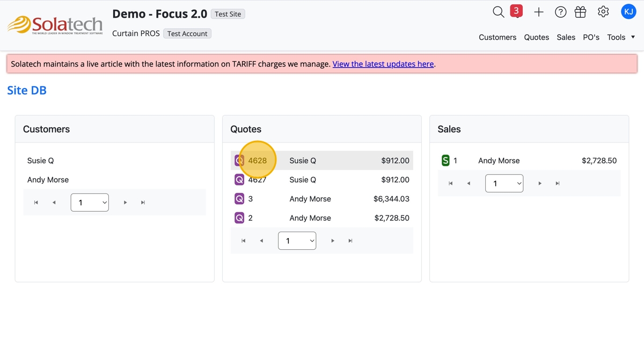Go to next page in Quotes pager

click(x=333, y=241)
